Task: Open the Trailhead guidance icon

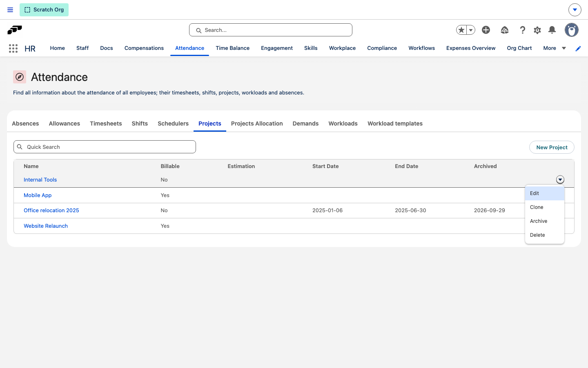Action: 505,30
